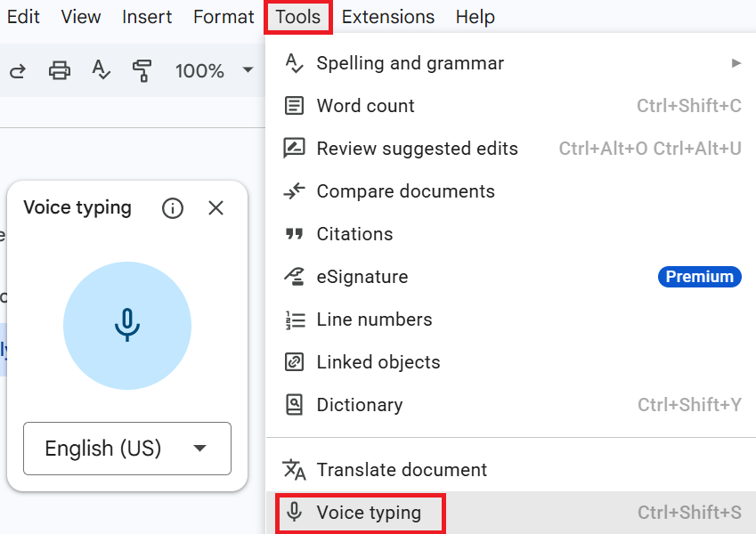Viewport: 756px width, 534px height.
Task: Click the Compare documents arrows icon
Action: coord(294,190)
